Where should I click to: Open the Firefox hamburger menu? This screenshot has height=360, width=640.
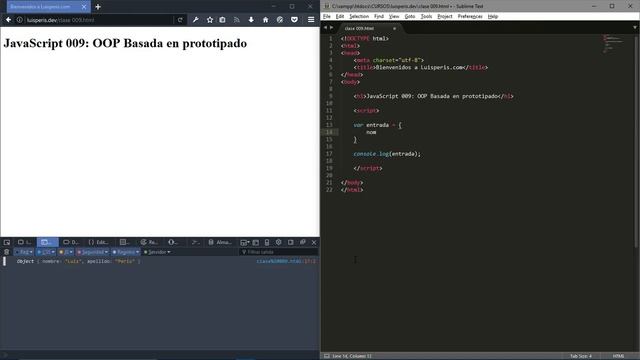(311, 20)
